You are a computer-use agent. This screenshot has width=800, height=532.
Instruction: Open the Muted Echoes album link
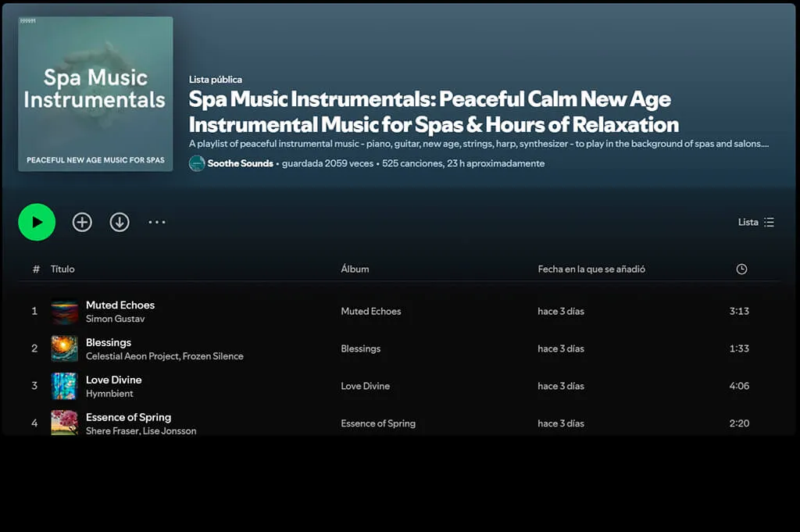click(371, 311)
